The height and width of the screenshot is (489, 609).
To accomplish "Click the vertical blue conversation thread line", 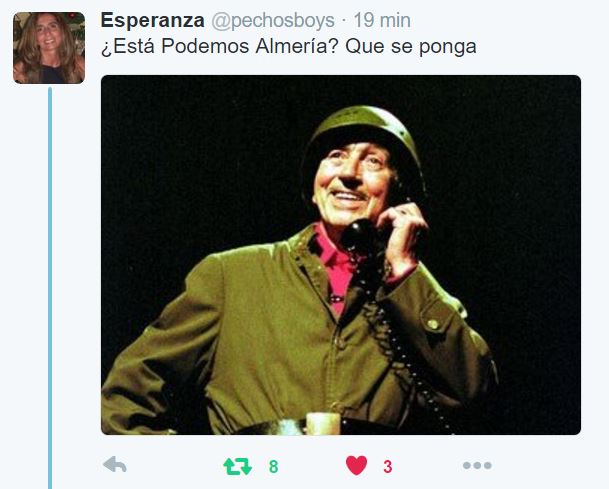I will coord(50,287).
